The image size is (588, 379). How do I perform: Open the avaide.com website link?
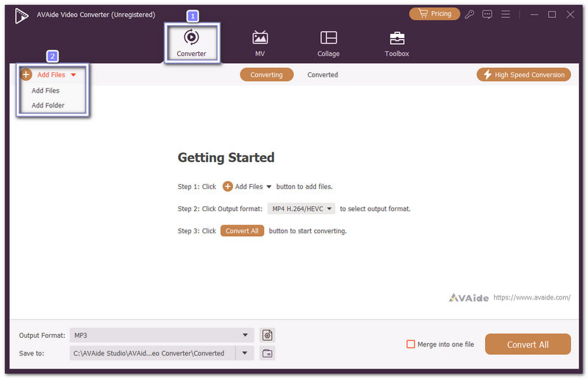click(x=531, y=297)
